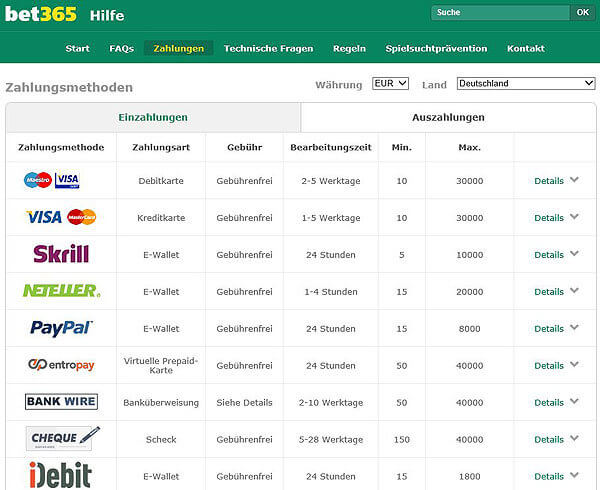This screenshot has height=490, width=600.
Task: Go to the Start menu item
Action: 77,49
